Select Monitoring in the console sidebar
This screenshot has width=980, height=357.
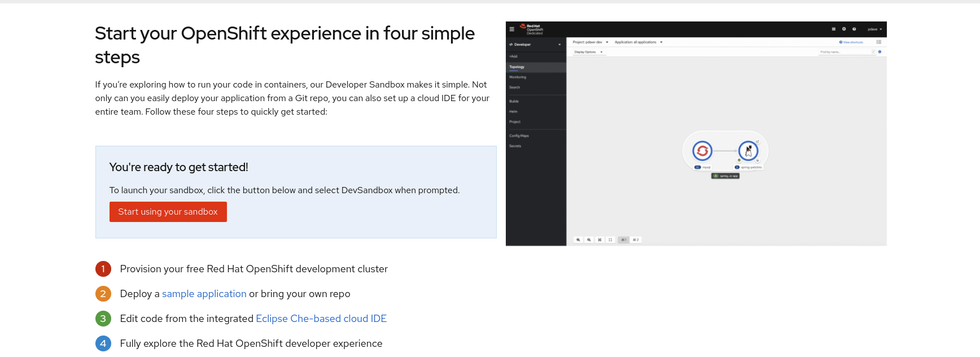pyautogui.click(x=518, y=77)
